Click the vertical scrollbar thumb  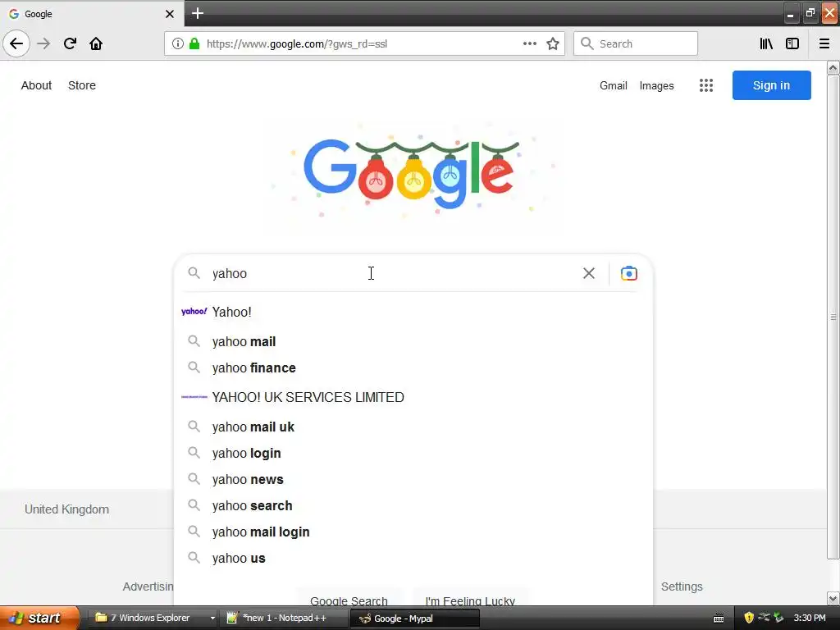(833, 317)
